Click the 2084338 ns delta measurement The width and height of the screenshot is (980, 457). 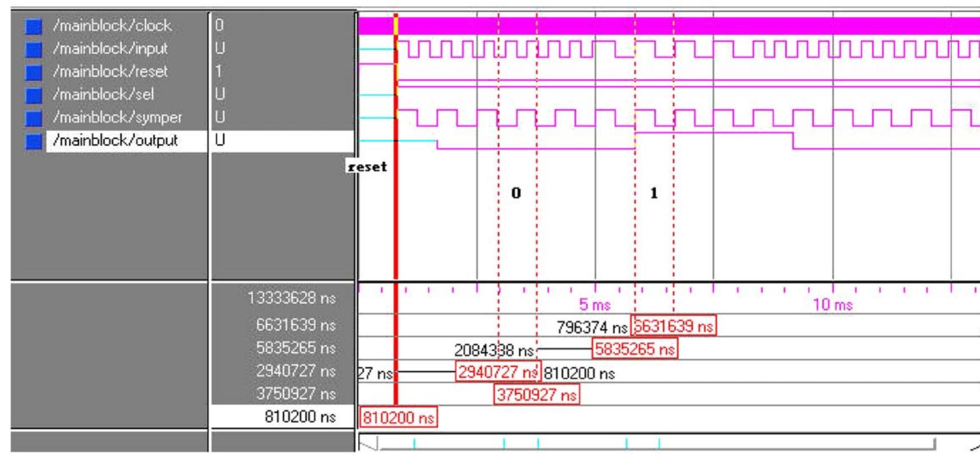(494, 351)
